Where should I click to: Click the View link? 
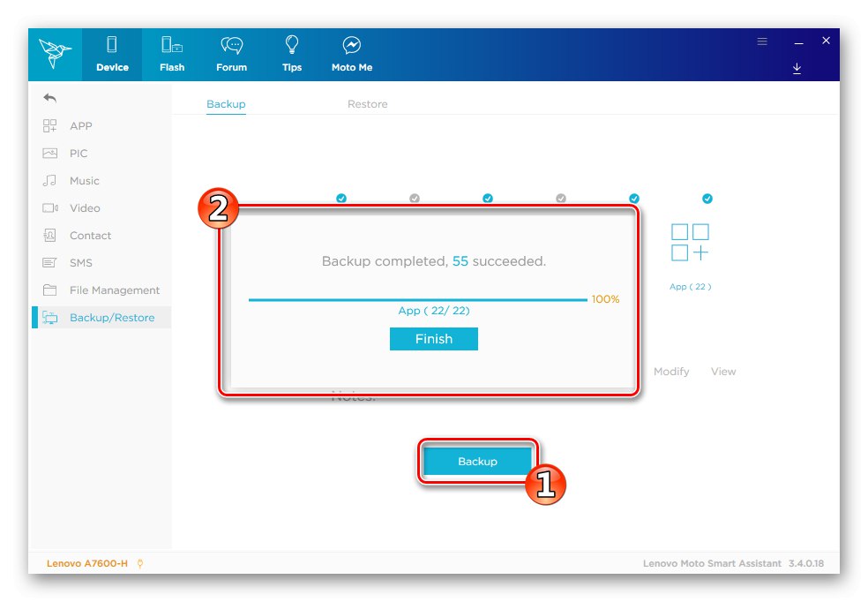723,372
